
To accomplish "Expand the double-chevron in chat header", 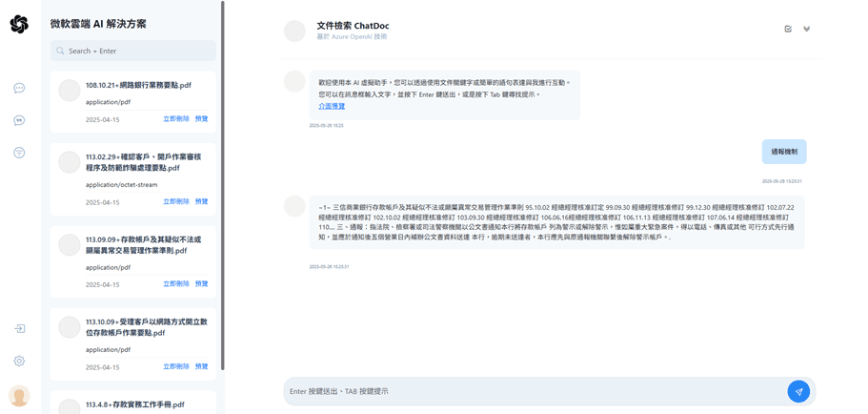I will (x=807, y=29).
